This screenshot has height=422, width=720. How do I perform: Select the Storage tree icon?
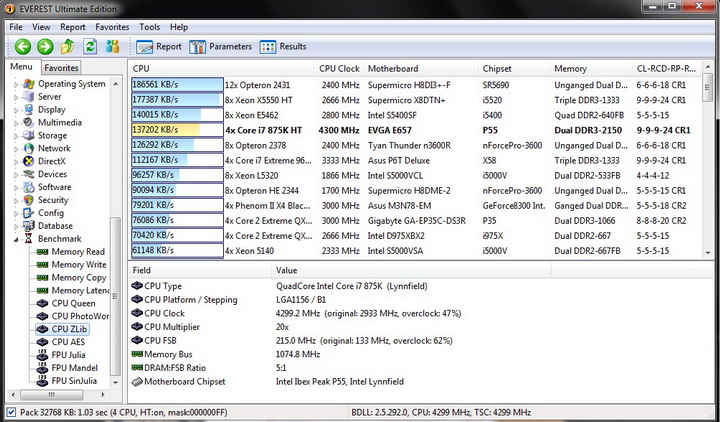click(x=28, y=135)
